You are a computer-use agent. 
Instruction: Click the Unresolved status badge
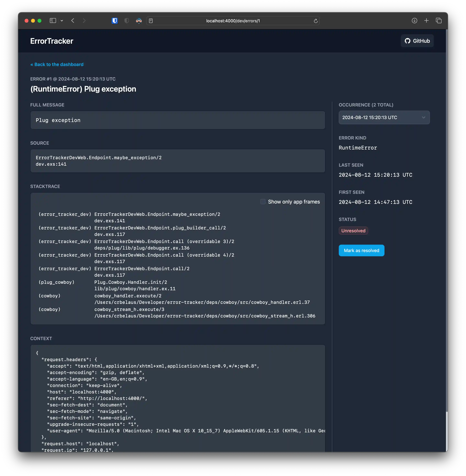pyautogui.click(x=353, y=230)
